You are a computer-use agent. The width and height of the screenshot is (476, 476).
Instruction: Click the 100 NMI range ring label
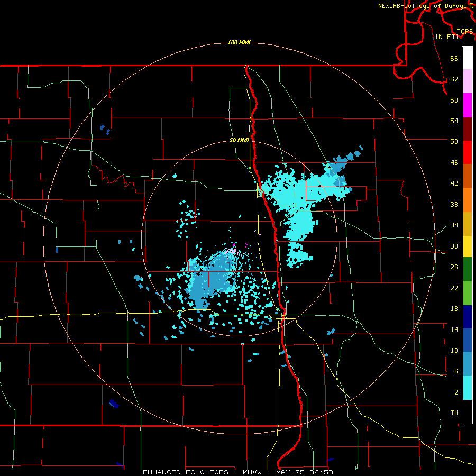click(239, 42)
